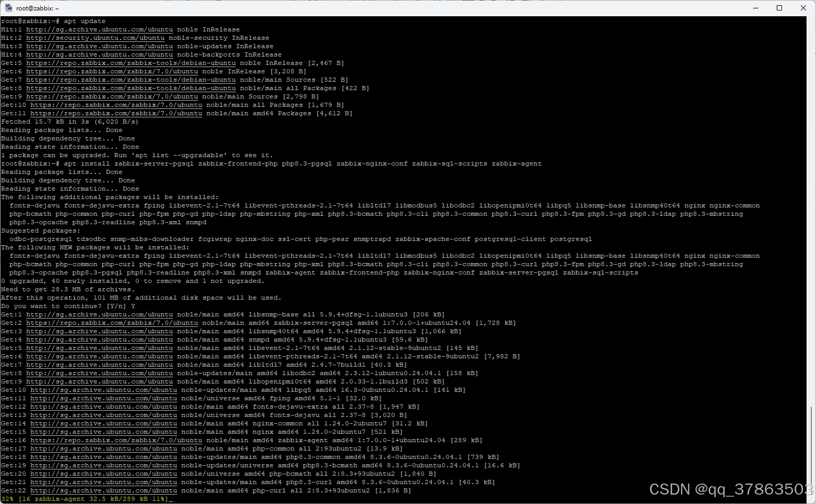Viewport: 816px width, 504px height.
Task: Click 'The following NEW packages will be installed:' line
Action: [x=95, y=248]
